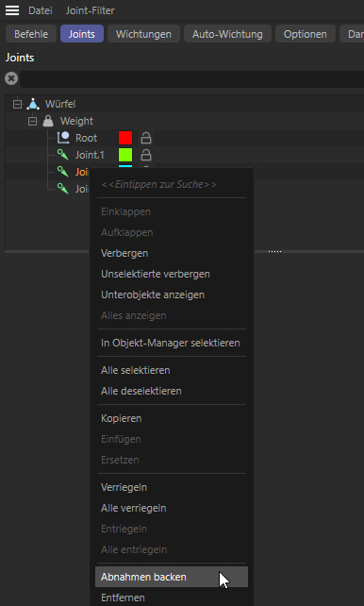Click the panel splitter dots handle
Screen dimensions: 364x606
(274, 252)
